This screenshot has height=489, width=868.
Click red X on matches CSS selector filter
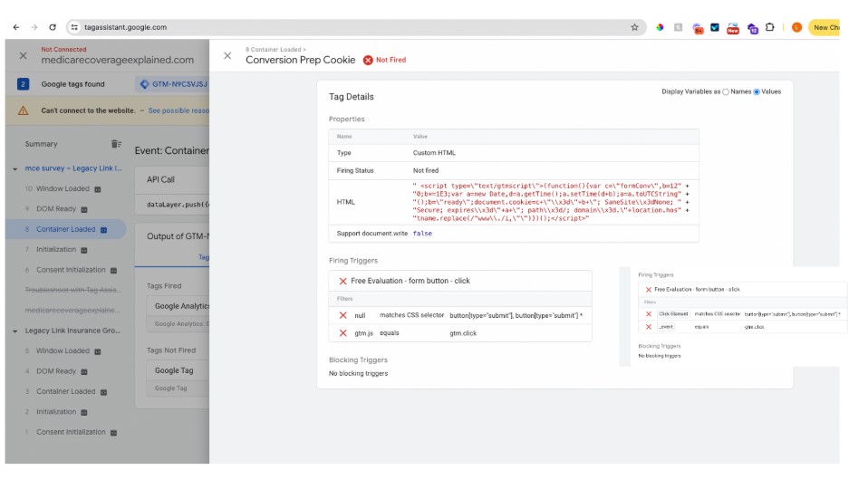(342, 315)
